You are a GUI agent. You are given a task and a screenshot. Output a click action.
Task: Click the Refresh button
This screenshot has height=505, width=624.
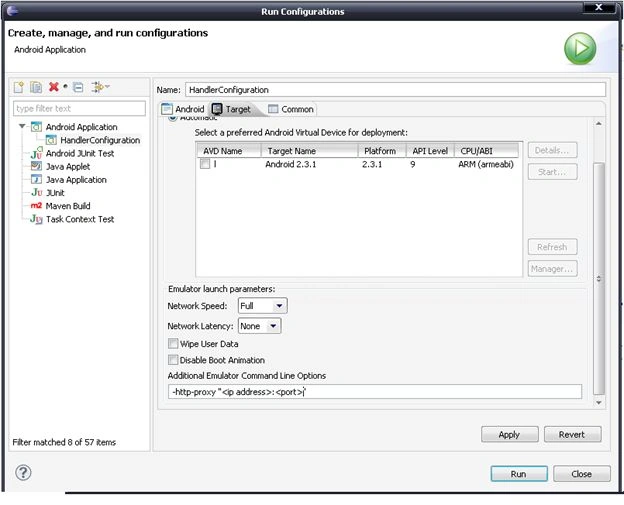552,247
